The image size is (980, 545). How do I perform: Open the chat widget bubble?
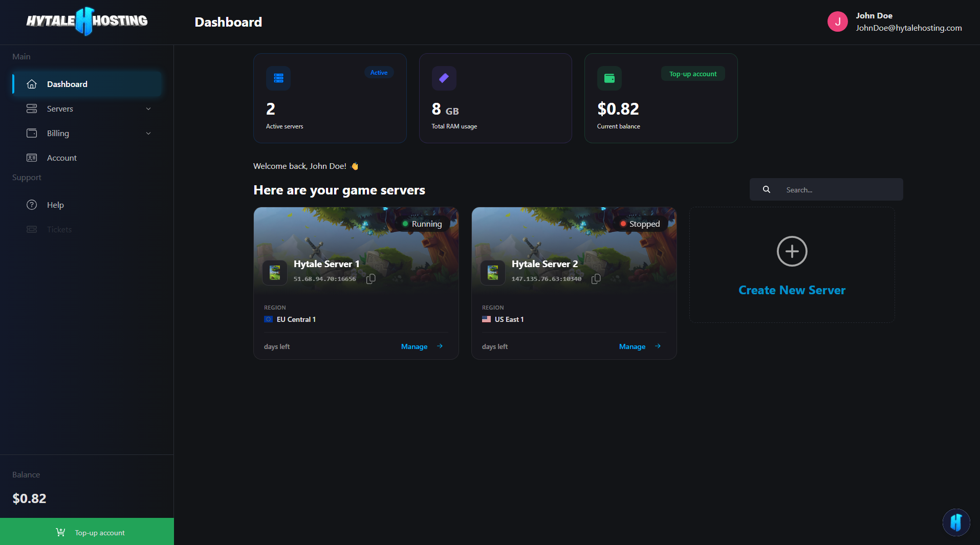coord(956,522)
